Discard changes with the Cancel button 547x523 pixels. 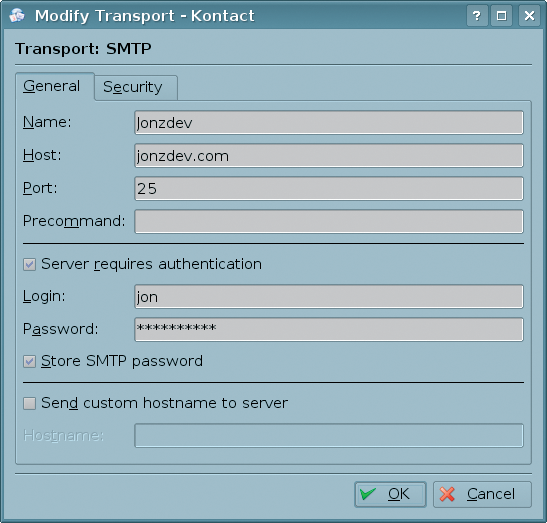tap(482, 494)
